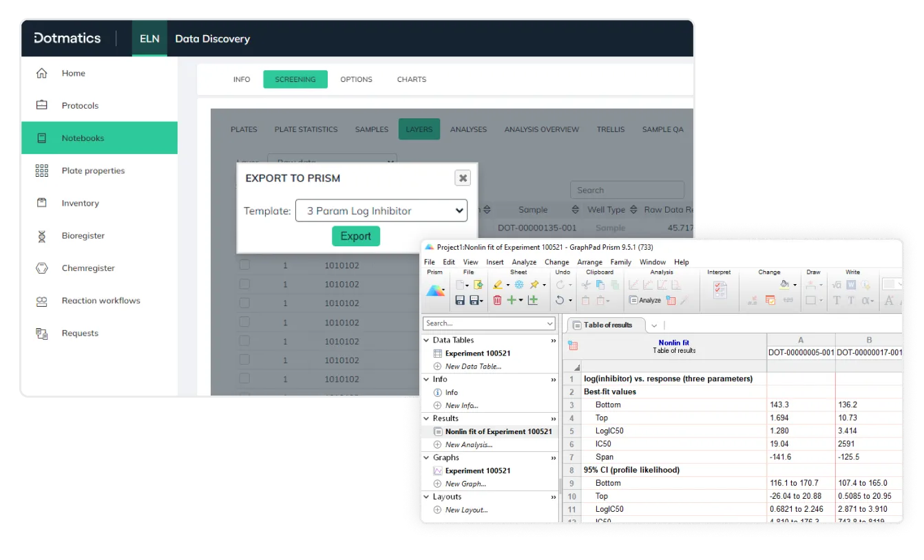Click New Data Table link in navigator

pyautogui.click(x=473, y=367)
